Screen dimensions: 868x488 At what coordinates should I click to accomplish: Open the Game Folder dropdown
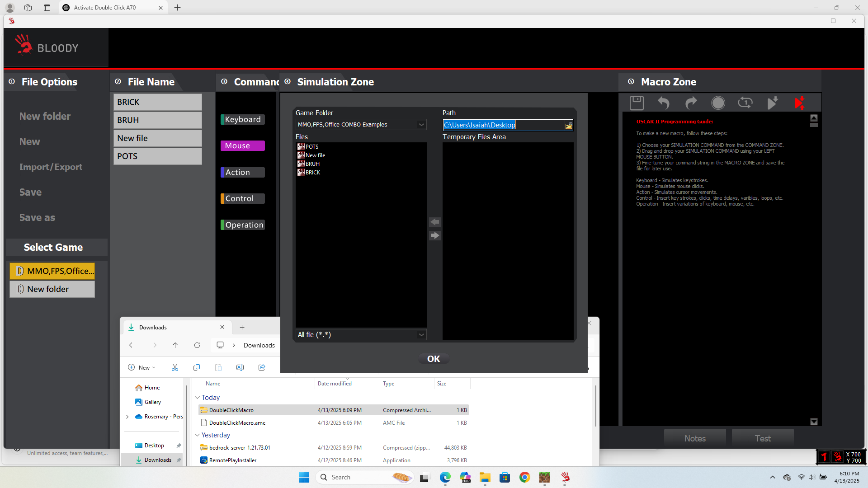pos(421,125)
